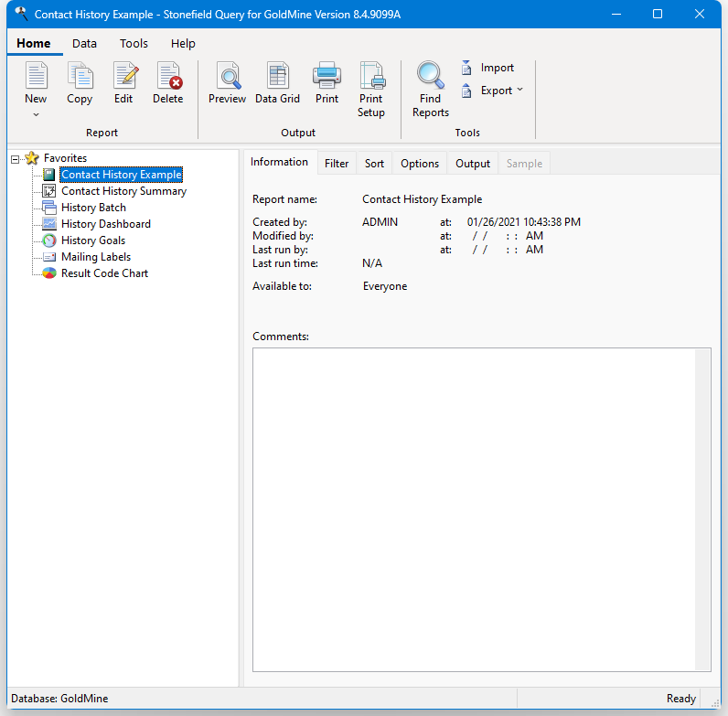Open the Help ribbon tab
Image resolution: width=728 pixels, height=716 pixels.
click(183, 44)
